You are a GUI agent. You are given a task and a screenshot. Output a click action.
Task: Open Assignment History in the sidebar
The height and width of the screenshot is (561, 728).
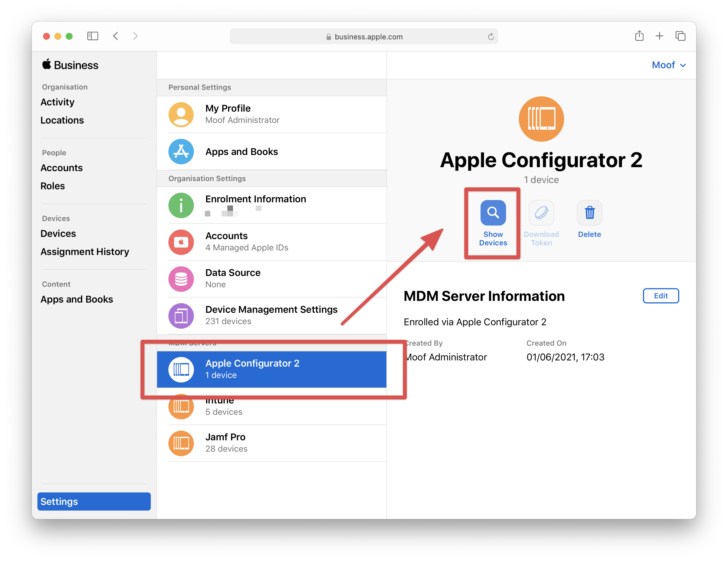point(85,252)
